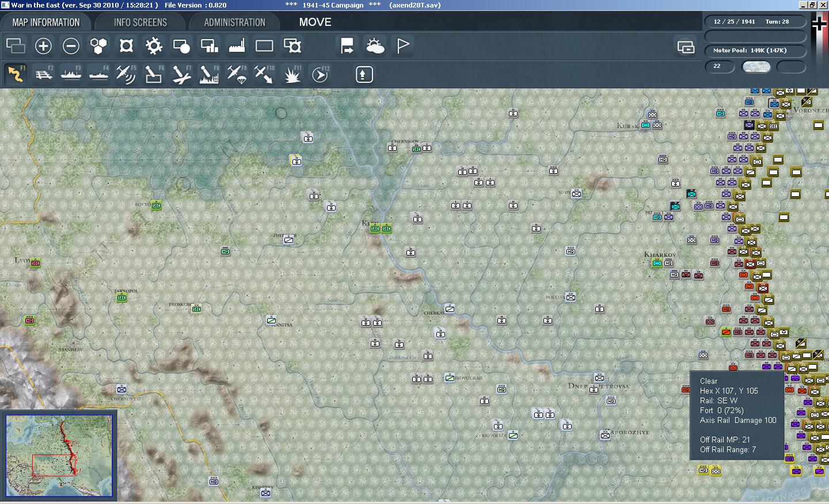
Task: Click the flag with arrow icon
Action: pyautogui.click(x=347, y=46)
